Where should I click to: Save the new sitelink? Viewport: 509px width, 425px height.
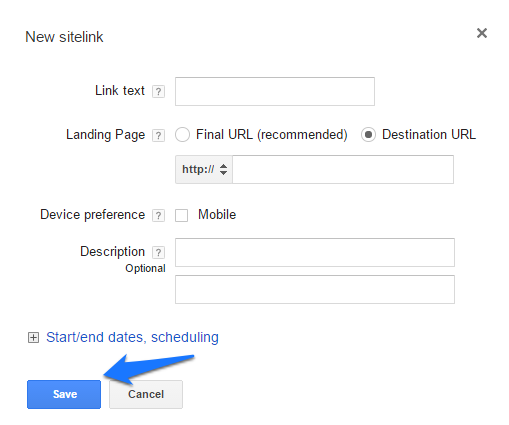tap(64, 394)
